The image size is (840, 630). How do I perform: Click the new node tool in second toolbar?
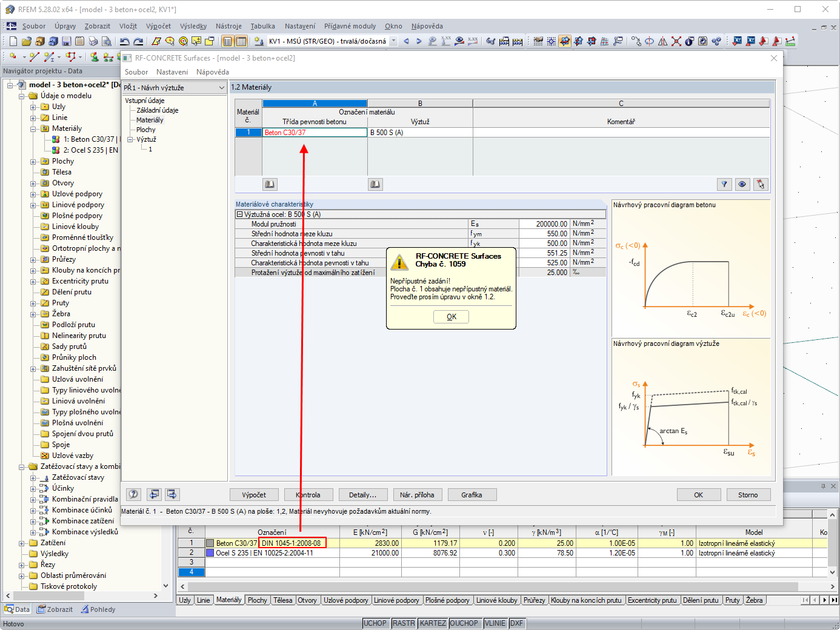tap(13, 57)
